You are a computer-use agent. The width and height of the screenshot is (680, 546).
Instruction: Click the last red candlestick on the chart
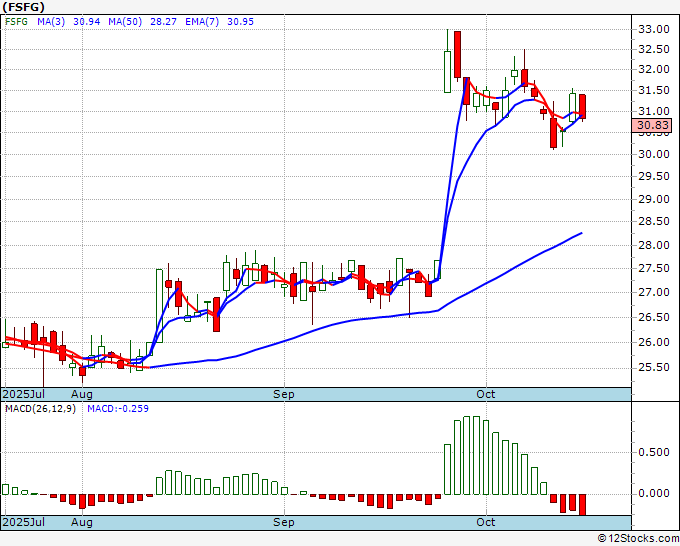(x=582, y=106)
